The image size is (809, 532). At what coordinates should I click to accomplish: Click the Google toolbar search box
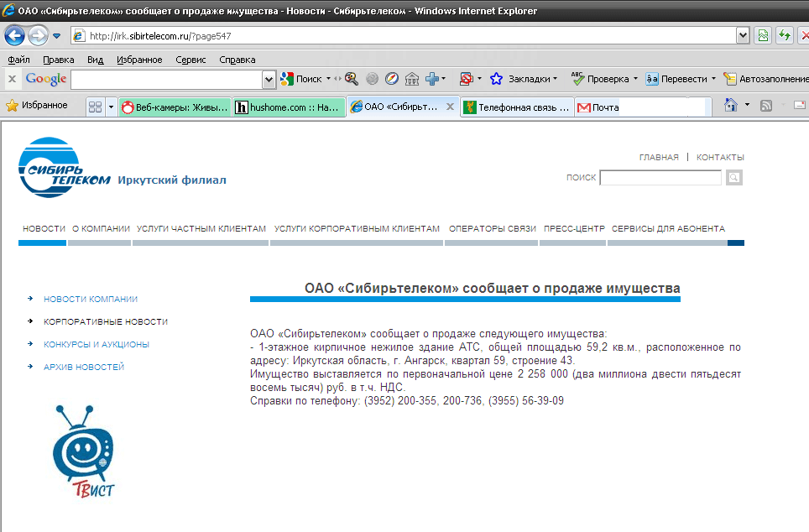tap(167, 80)
